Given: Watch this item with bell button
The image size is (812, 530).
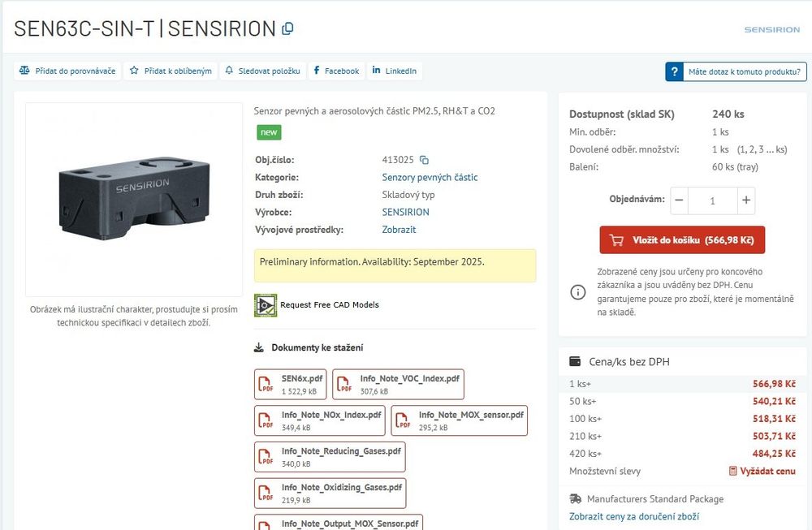Looking at the screenshot, I should tap(262, 71).
